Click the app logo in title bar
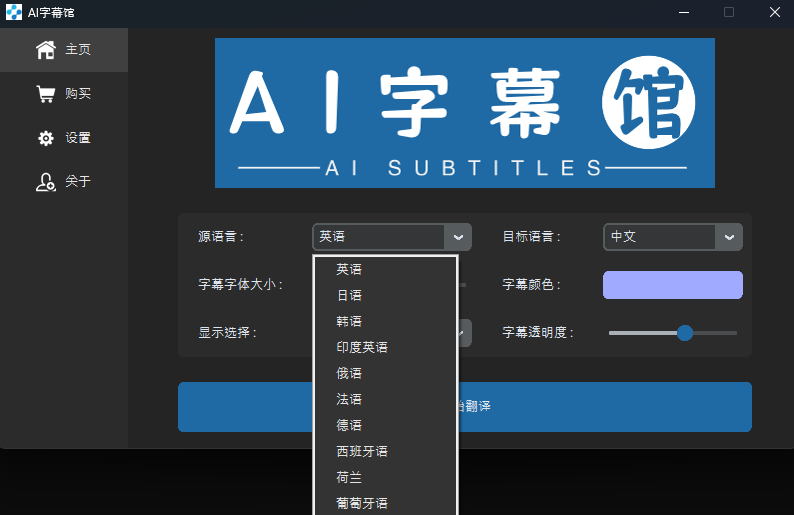 tap(13, 12)
